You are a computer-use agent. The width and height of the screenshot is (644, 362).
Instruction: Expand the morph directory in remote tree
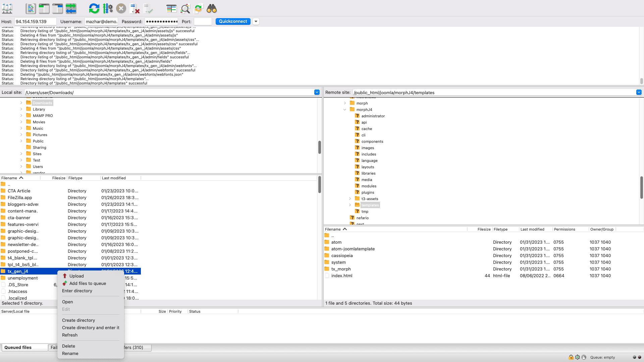pyautogui.click(x=345, y=103)
